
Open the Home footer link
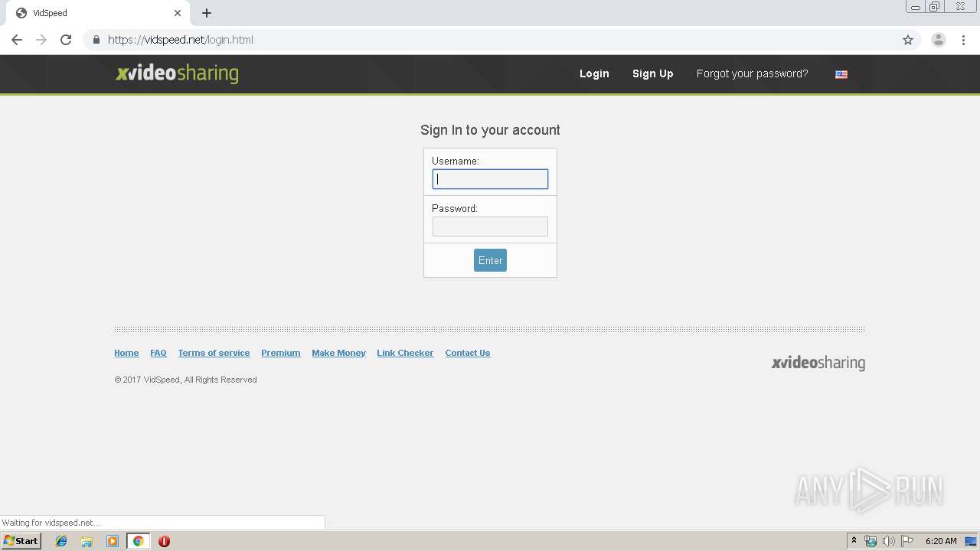(x=126, y=353)
